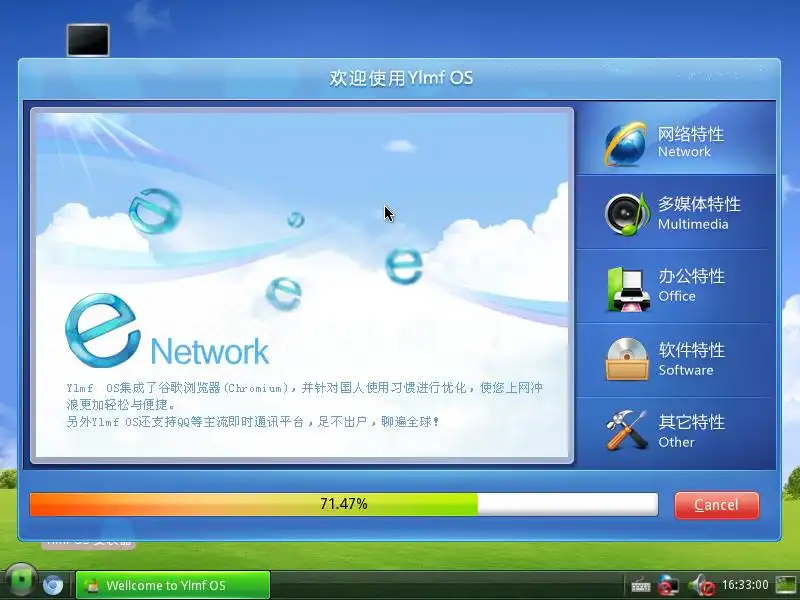Click the speaker Multimedia icon
The width and height of the screenshot is (800, 600).
627,214
